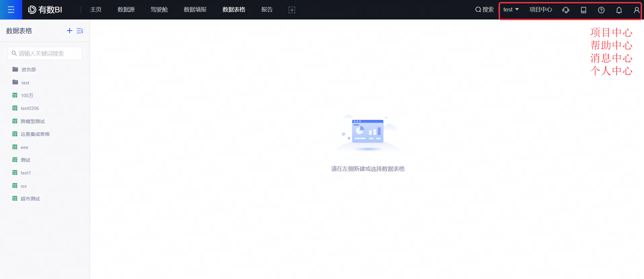The height and width of the screenshot is (279, 644).
Task: Switch to the 数据源 tab
Action: tap(126, 10)
